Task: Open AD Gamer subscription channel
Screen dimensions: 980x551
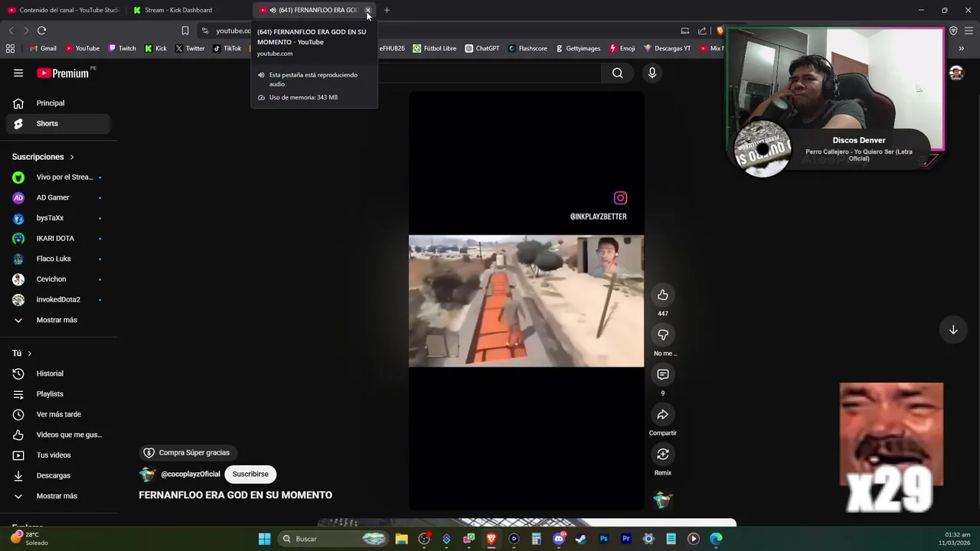Action: point(59,197)
